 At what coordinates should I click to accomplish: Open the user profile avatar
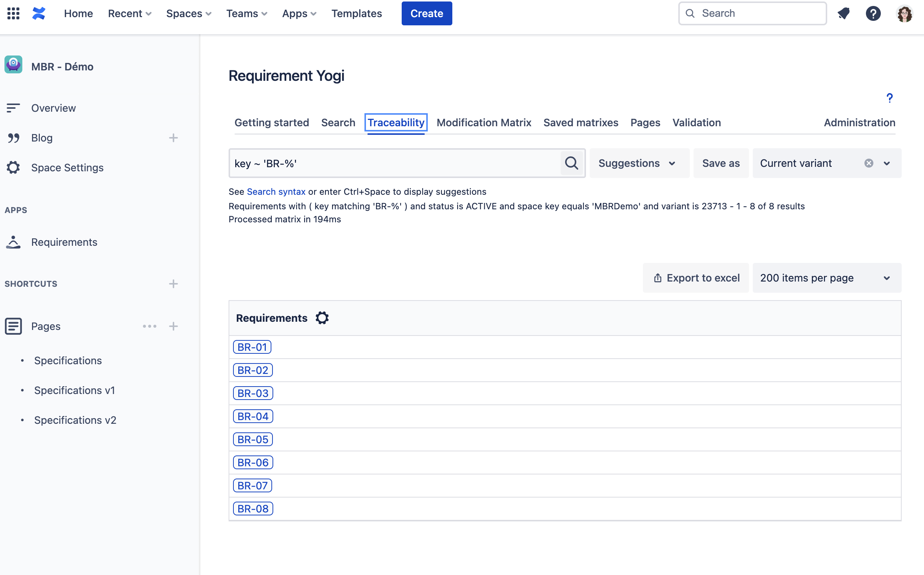click(904, 13)
